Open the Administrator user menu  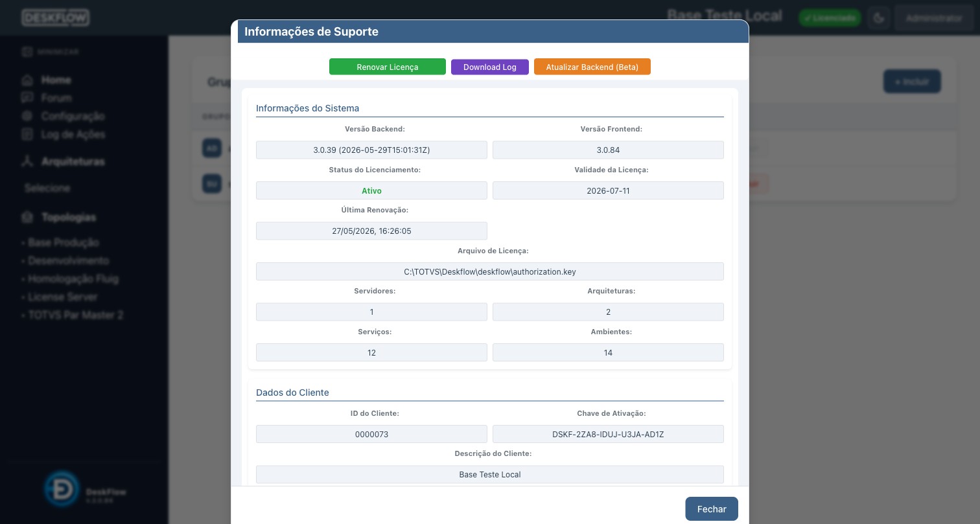point(934,18)
